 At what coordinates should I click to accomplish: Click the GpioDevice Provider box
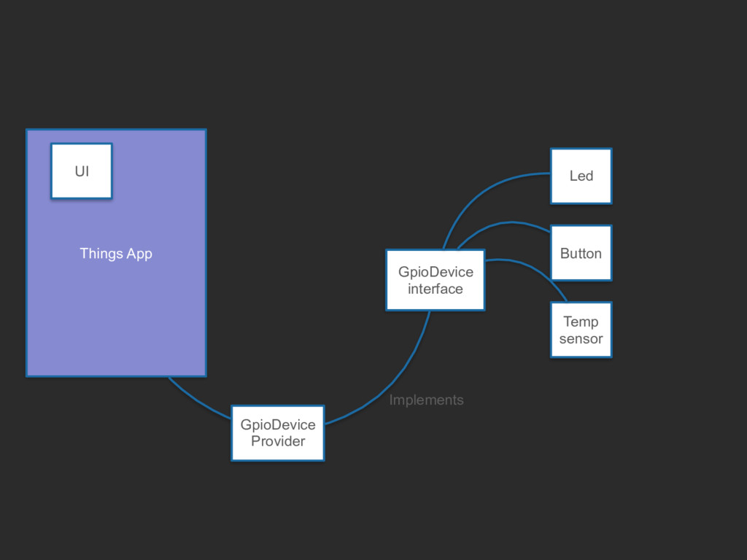point(278,433)
